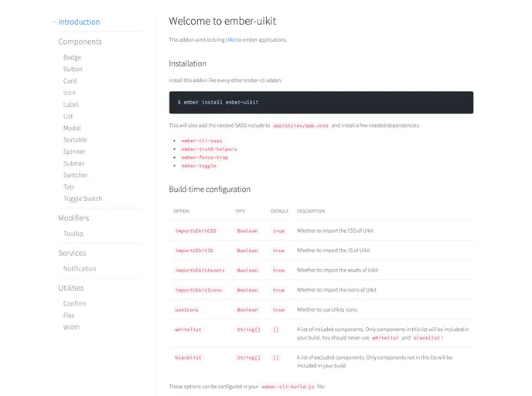Open the Icon component page
Image resolution: width=532 pixels, height=396 pixels.
[70, 93]
